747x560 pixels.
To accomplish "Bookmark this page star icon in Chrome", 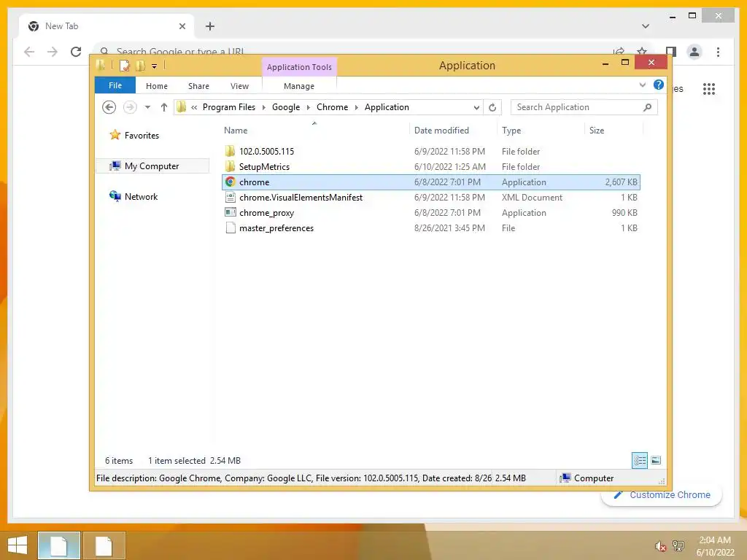I will tap(642, 52).
